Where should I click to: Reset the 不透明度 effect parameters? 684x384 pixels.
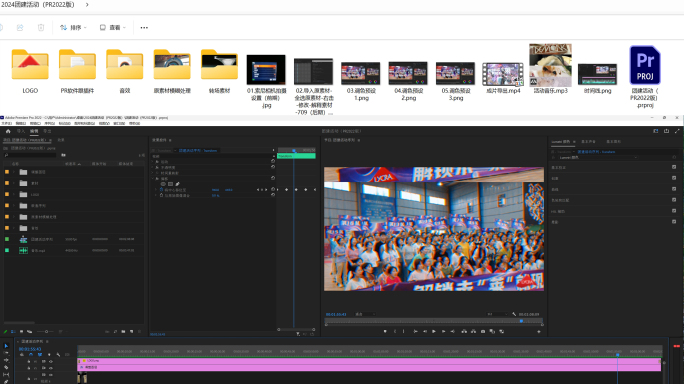[x=273, y=167]
